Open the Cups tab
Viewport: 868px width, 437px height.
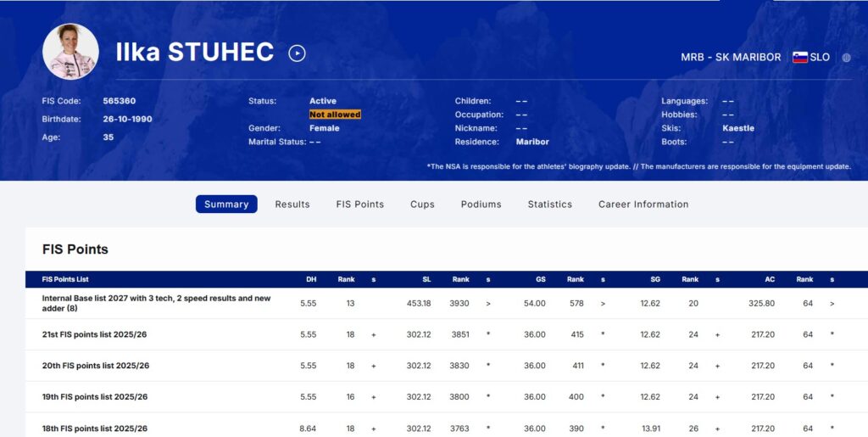tap(422, 204)
